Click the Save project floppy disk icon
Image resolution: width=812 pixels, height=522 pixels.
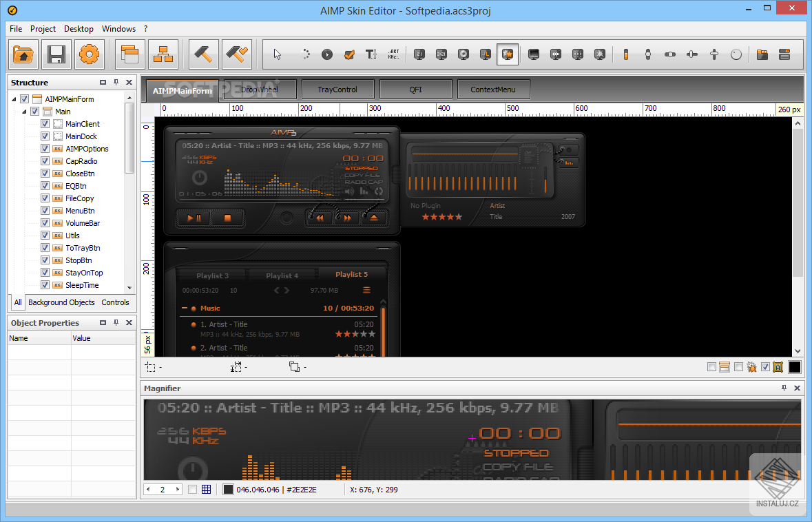pos(56,54)
